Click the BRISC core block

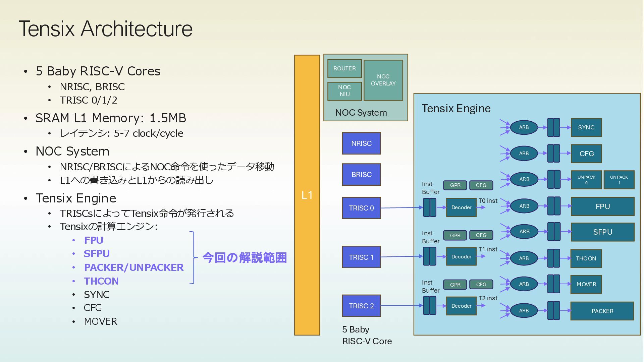tap(361, 175)
